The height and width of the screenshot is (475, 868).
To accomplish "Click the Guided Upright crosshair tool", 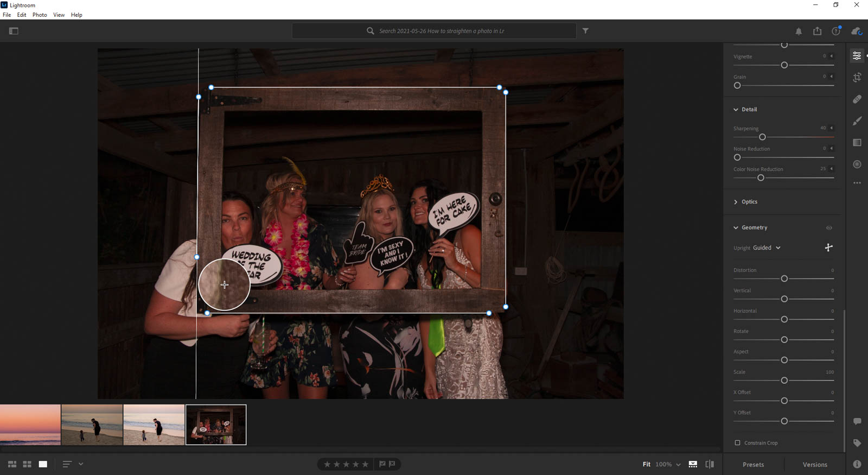I will click(x=828, y=248).
